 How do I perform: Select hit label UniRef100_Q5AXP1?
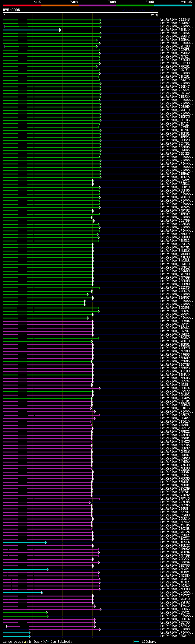175,569
